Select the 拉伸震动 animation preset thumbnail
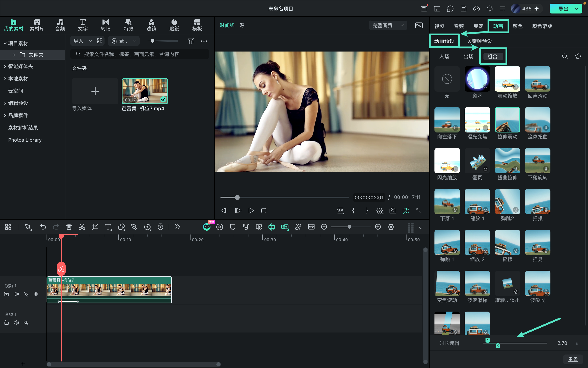 [507, 120]
